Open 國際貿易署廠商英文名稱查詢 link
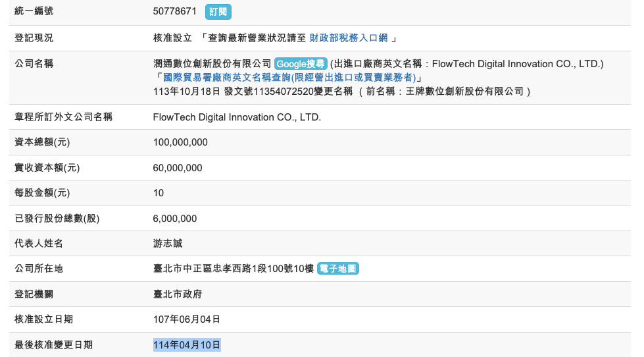The image size is (644, 357). pyautogui.click(x=289, y=77)
